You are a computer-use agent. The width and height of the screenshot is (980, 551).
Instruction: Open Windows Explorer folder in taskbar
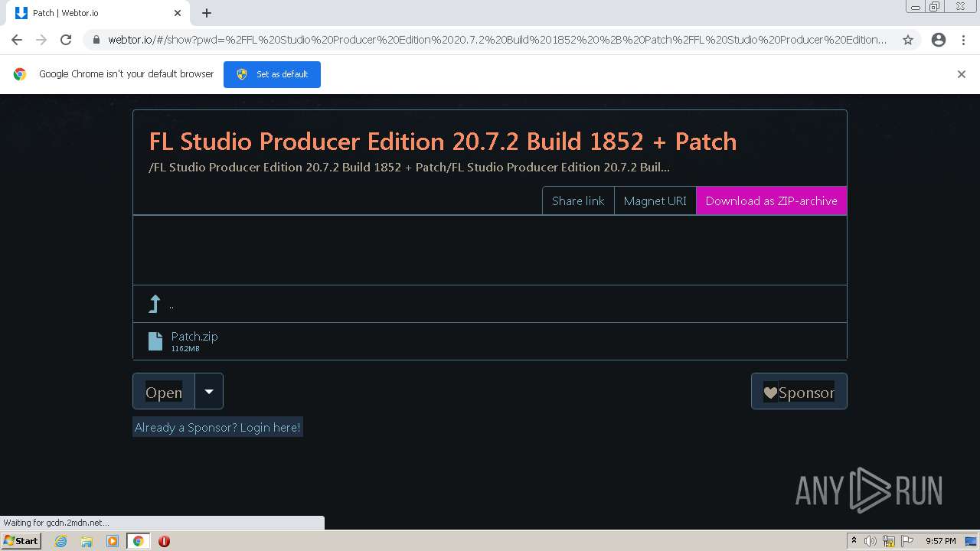[87, 541]
